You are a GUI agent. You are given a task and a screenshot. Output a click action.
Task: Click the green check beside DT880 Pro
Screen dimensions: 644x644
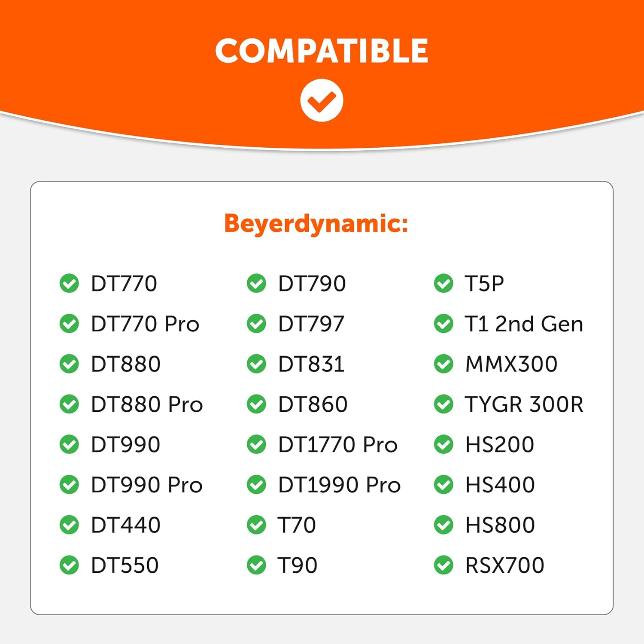(x=69, y=404)
